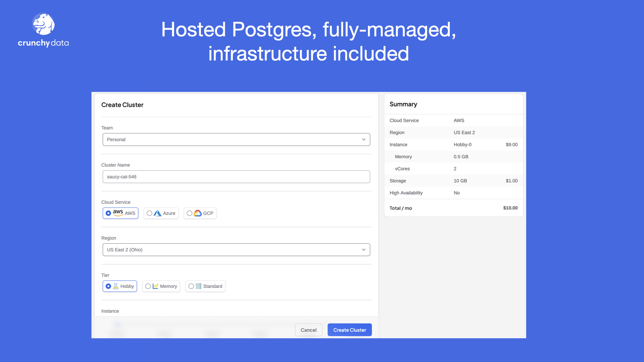Select the Standard tier radio button
Viewport: 644px width, 362px height.
click(191, 286)
